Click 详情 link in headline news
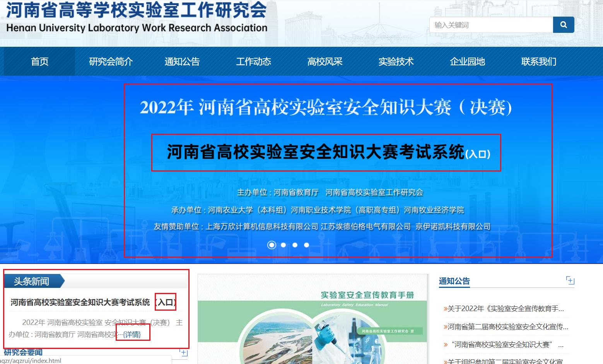Screen dimensions: 603x364 coord(132,335)
